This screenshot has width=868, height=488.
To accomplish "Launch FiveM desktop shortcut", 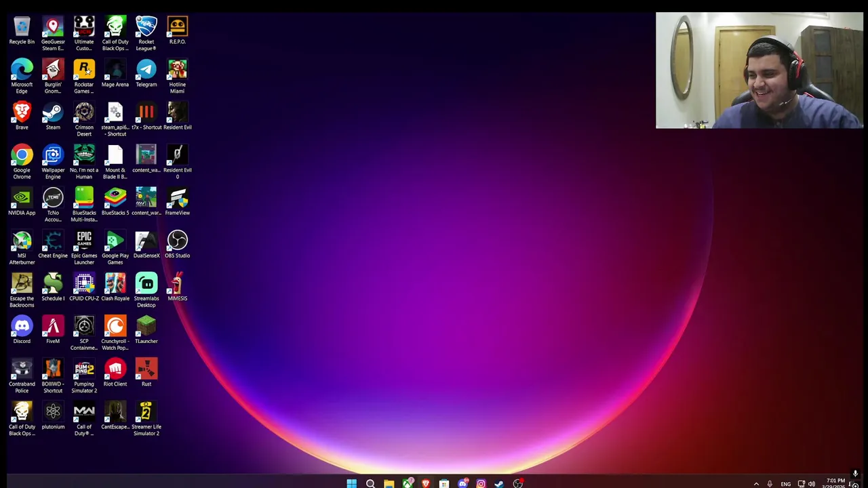I will coord(53,330).
